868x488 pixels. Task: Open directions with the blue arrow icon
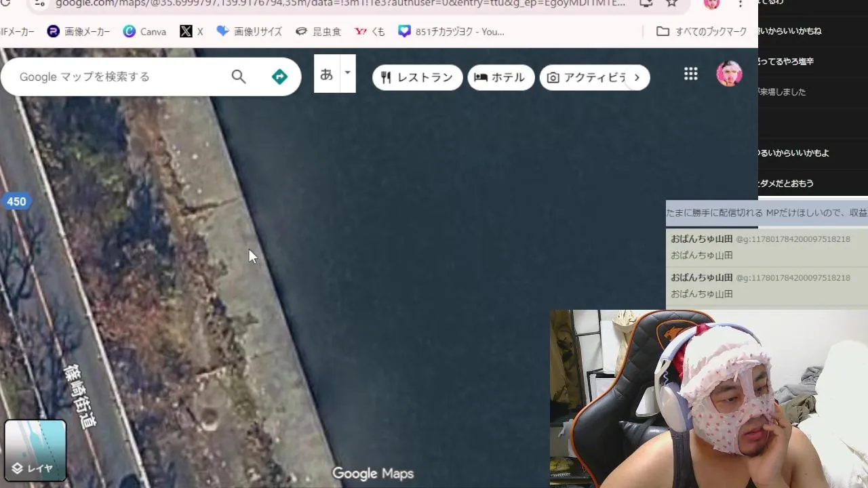[x=279, y=77]
